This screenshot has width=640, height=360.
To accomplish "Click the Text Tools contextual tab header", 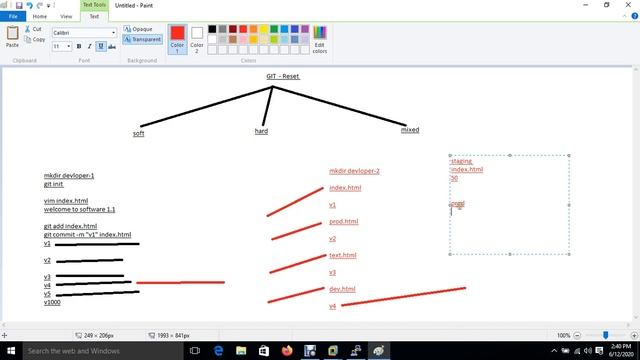I will tap(94, 5).
